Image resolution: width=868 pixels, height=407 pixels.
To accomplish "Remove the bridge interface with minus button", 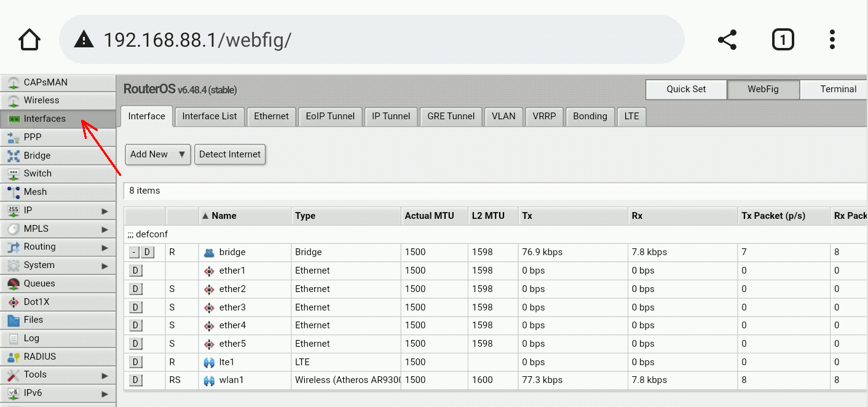I will pyautogui.click(x=133, y=252).
